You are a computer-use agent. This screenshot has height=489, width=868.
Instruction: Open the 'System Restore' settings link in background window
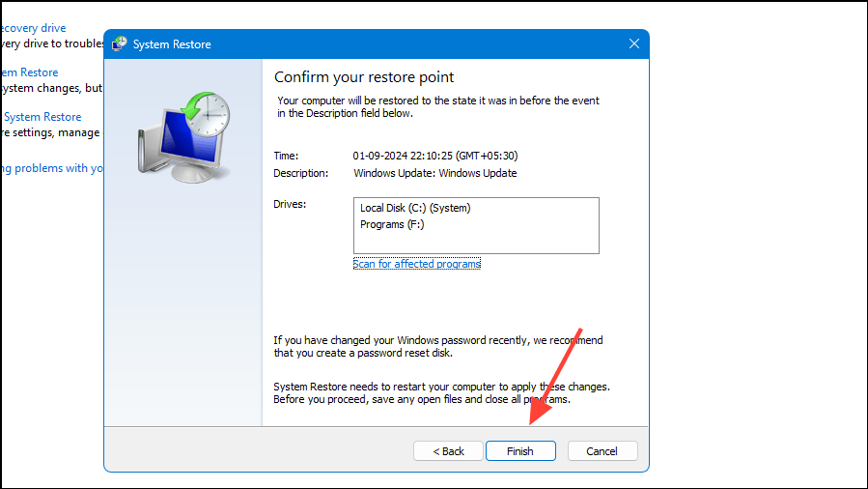click(x=42, y=117)
